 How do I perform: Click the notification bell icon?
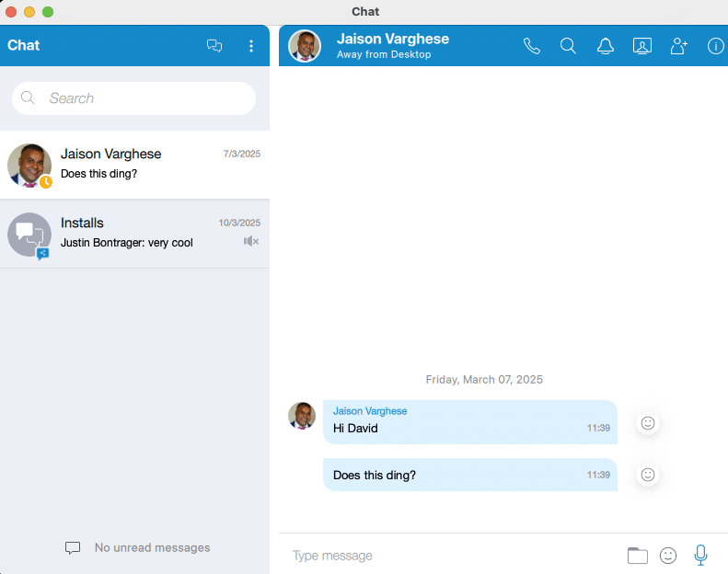[606, 46]
